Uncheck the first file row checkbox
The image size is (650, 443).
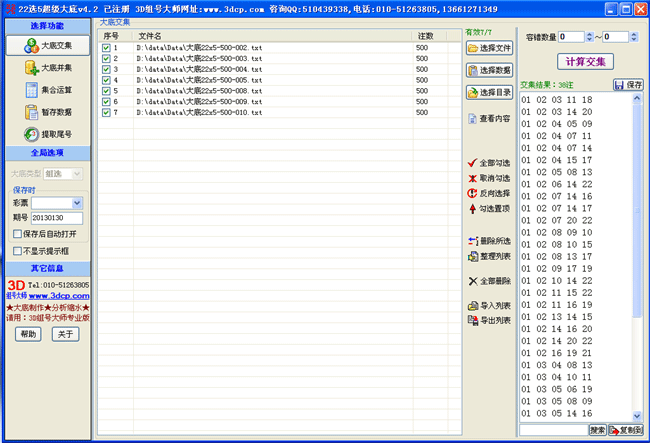pos(107,48)
